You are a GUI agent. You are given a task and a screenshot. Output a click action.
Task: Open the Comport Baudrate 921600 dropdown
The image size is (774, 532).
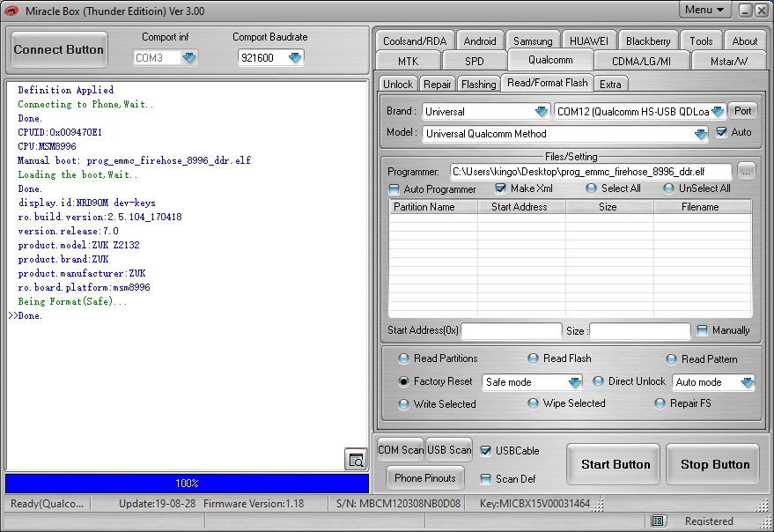tap(295, 58)
